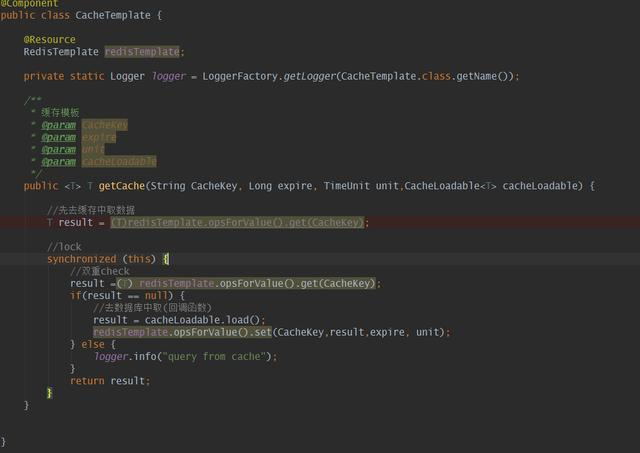Click the cacheLoadable.load() call
This screenshot has height=453, width=640.
pyautogui.click(x=202, y=320)
